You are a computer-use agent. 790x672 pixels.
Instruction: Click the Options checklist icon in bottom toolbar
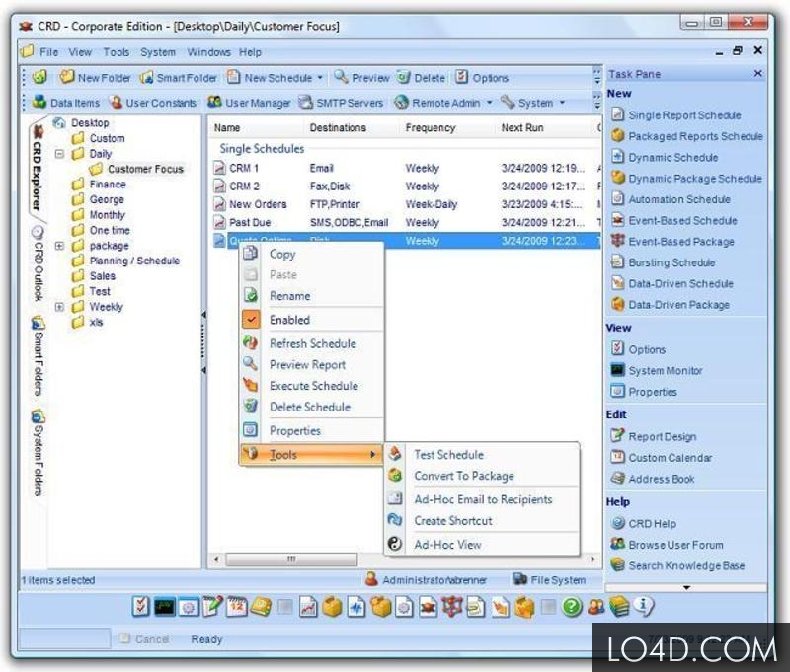coord(140,607)
